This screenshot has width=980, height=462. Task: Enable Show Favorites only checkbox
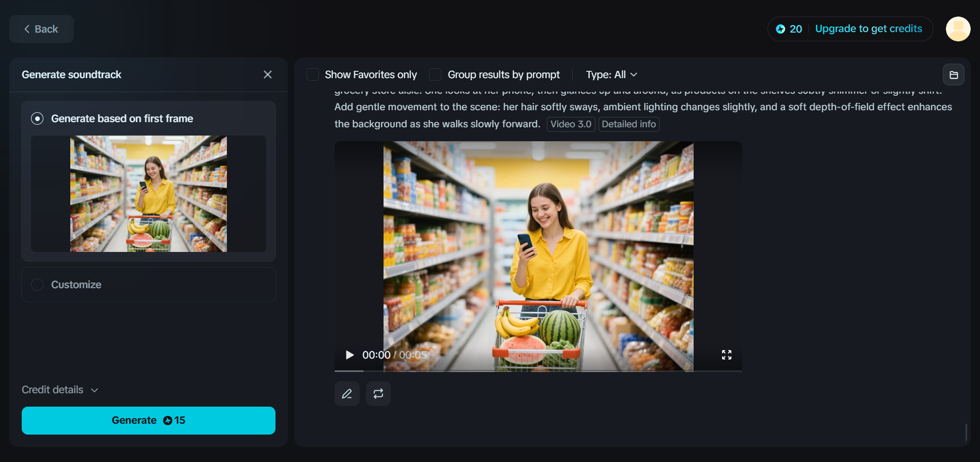313,74
